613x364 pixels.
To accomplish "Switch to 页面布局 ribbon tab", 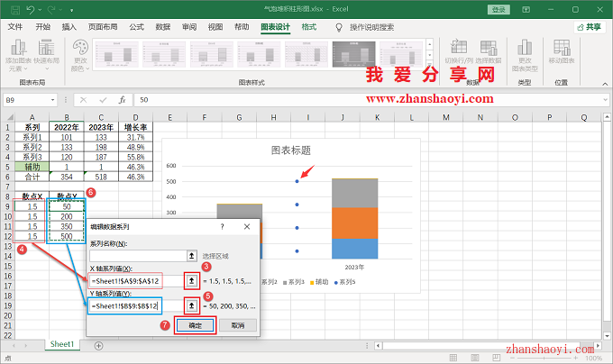I will [103, 27].
